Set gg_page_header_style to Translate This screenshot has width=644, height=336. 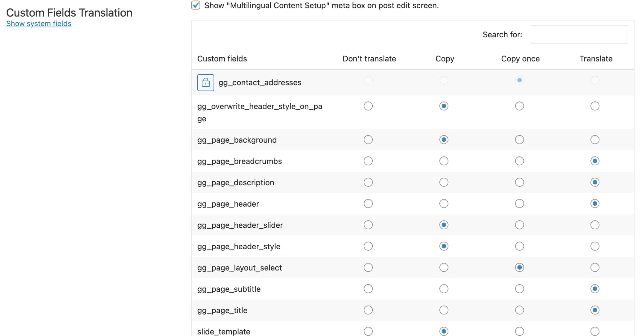click(595, 246)
